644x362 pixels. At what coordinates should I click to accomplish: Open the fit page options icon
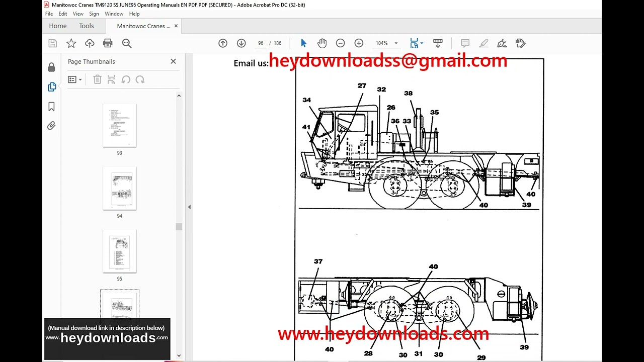tap(416, 43)
